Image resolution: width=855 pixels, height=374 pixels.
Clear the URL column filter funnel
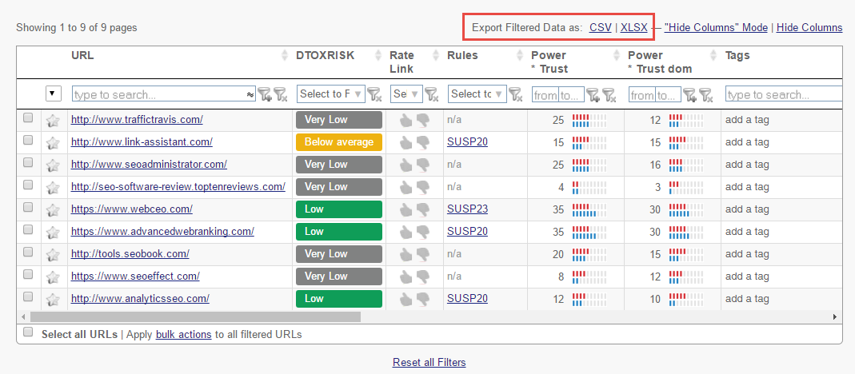280,95
